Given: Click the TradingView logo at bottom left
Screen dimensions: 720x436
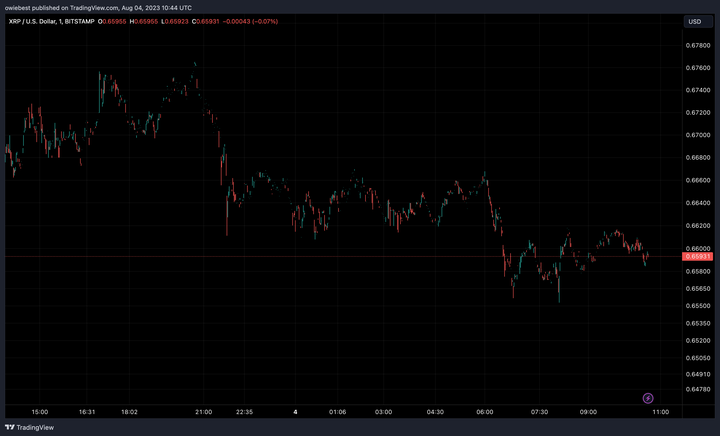Looking at the screenshot, I should click(x=29, y=427).
